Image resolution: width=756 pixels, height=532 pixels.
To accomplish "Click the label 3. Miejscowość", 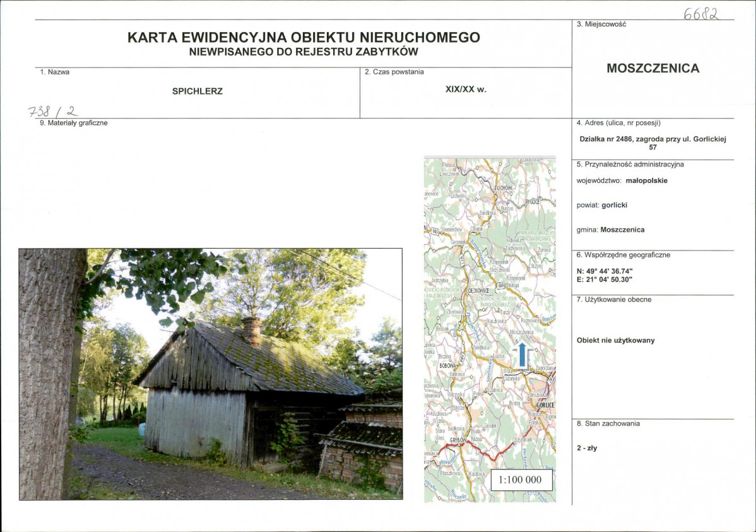I will (x=601, y=24).
